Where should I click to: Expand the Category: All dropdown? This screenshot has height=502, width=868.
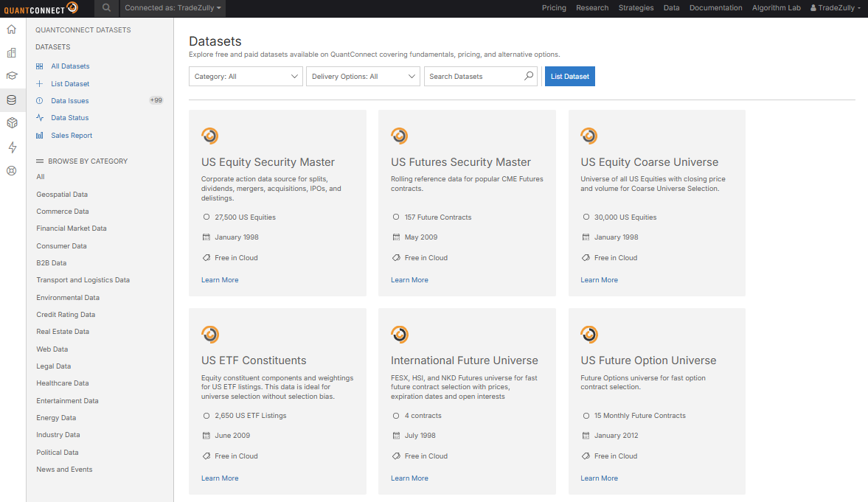click(246, 77)
